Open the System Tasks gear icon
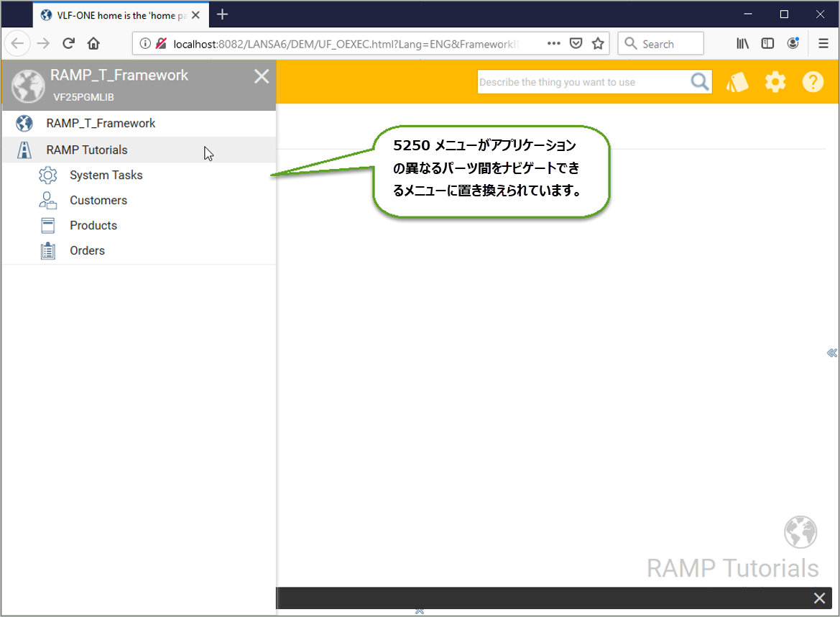Screen dimensions: 840x617 (x=47, y=175)
